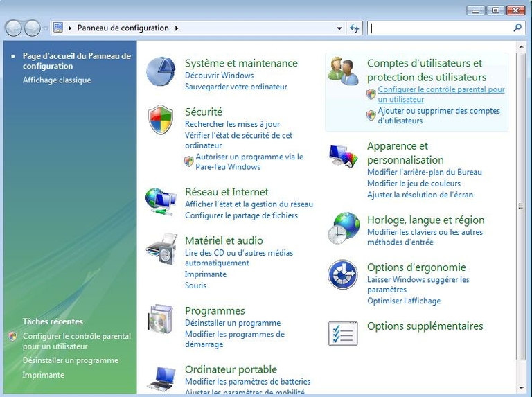Screen dimensions: 532x397
Task: Click the Ordinateur portable laptop icon
Action: pos(162,379)
